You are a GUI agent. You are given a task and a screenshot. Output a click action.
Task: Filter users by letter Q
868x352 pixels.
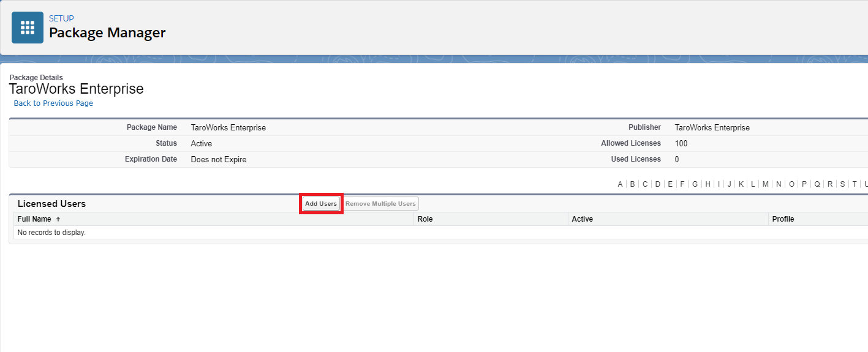[x=817, y=184]
